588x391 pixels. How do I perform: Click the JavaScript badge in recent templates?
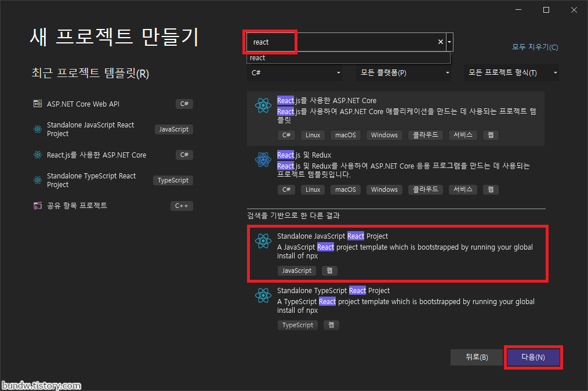tap(173, 129)
